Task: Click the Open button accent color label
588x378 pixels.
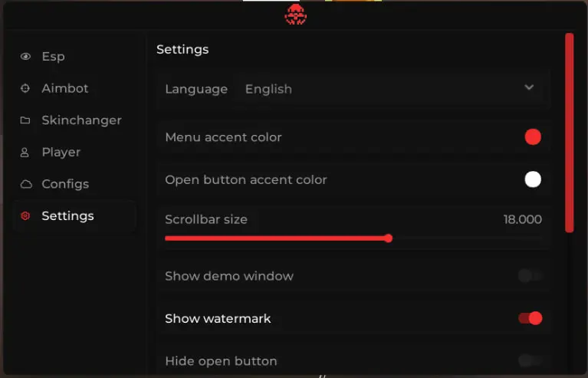Action: click(246, 179)
